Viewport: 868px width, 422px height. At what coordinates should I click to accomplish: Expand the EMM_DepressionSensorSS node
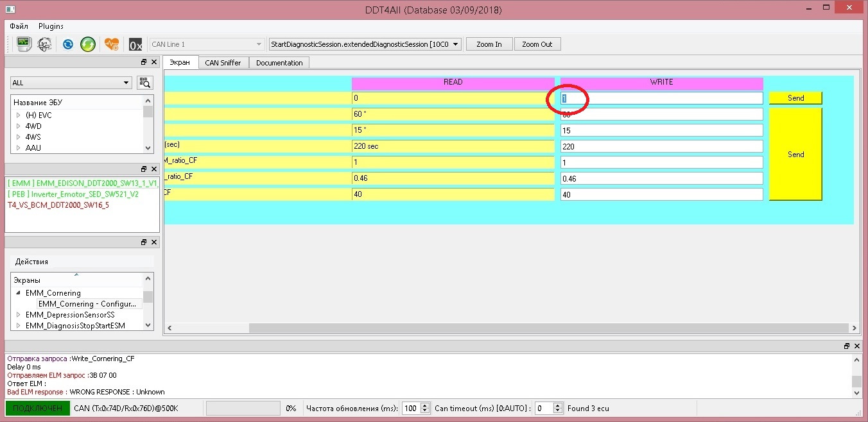(19, 315)
